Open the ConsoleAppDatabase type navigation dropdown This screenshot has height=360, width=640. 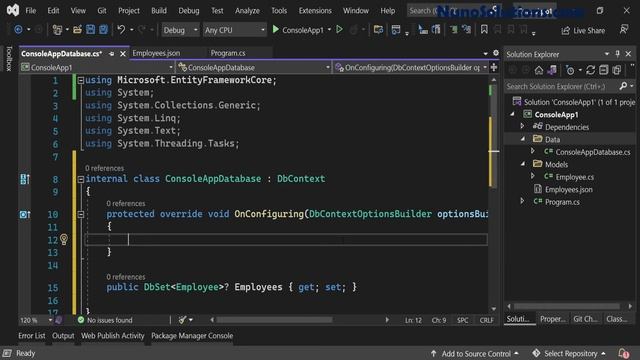pyautogui.click(x=253, y=67)
